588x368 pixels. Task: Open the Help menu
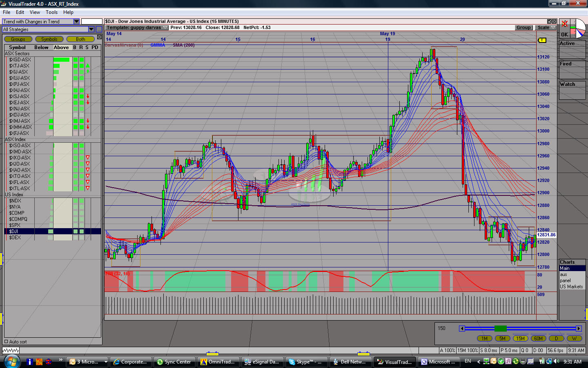[x=68, y=12]
